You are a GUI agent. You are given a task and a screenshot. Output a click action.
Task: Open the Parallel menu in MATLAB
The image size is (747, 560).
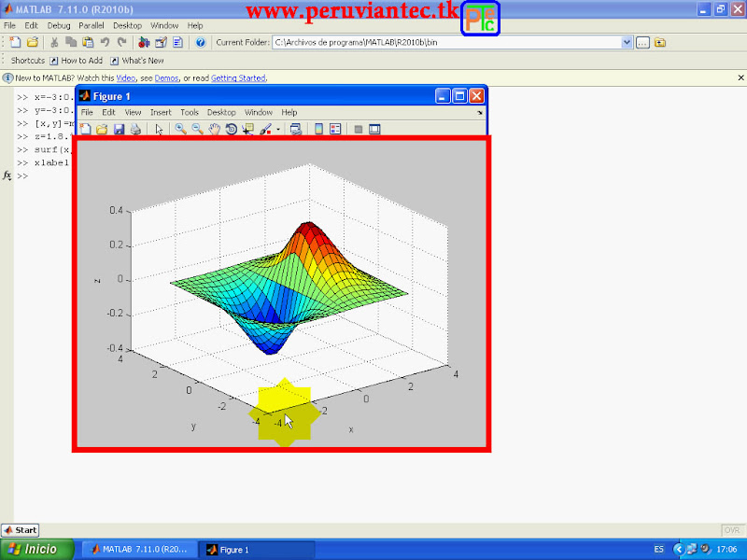pyautogui.click(x=91, y=26)
